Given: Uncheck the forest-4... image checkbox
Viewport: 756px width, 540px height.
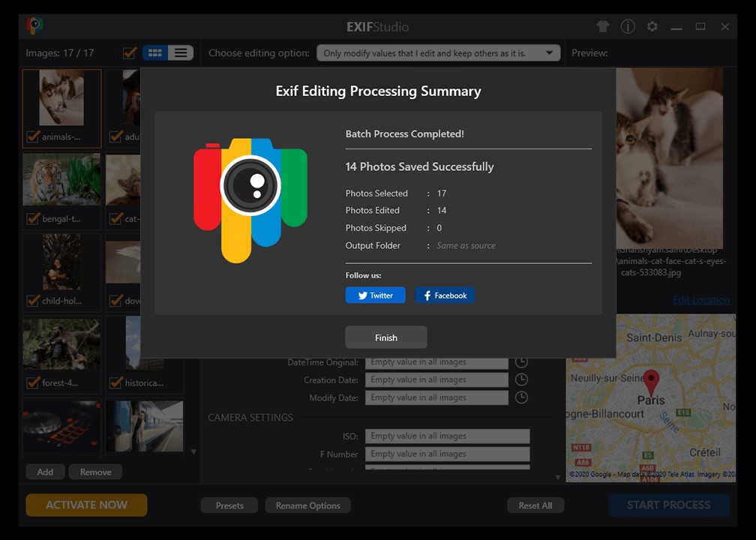Looking at the screenshot, I should (33, 383).
